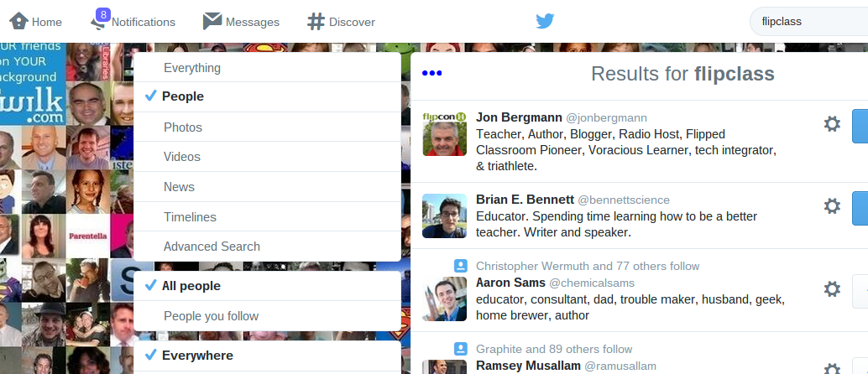
Task: Click Brian E. Bennett's profile picture
Action: (x=445, y=216)
